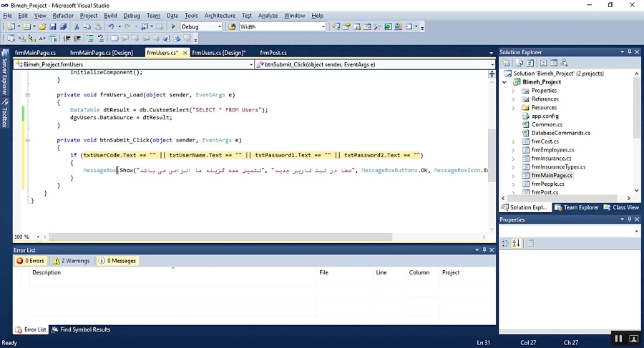This screenshot has height=348, width=644.
Task: Expand the frmCost.cs tree node
Action: pyautogui.click(x=513, y=142)
